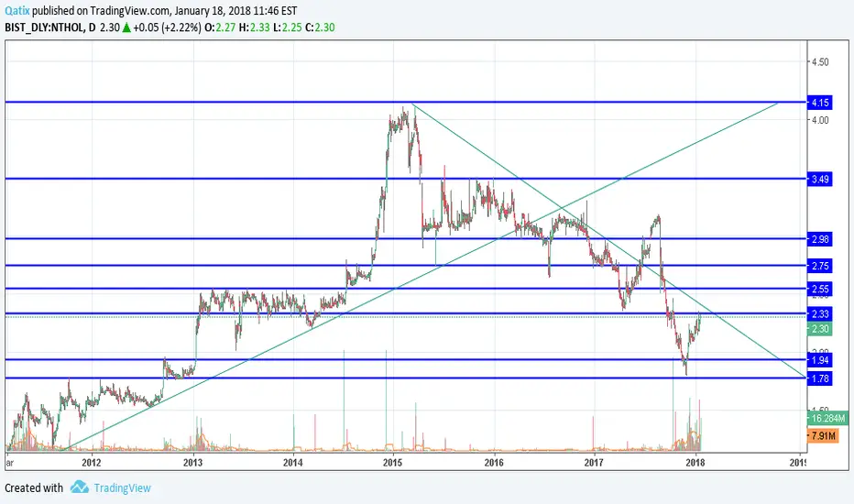Click the 2017 time axis label
Viewport: 854px width, 504px height.
click(594, 463)
